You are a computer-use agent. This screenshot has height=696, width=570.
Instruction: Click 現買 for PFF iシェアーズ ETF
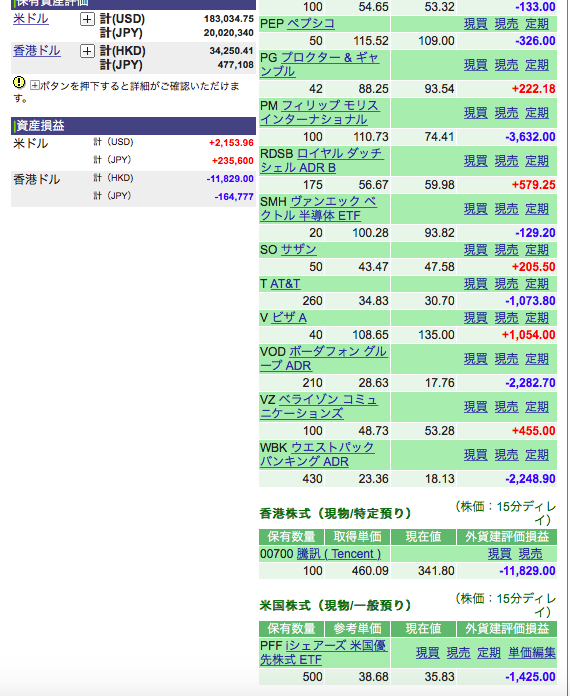click(x=428, y=653)
